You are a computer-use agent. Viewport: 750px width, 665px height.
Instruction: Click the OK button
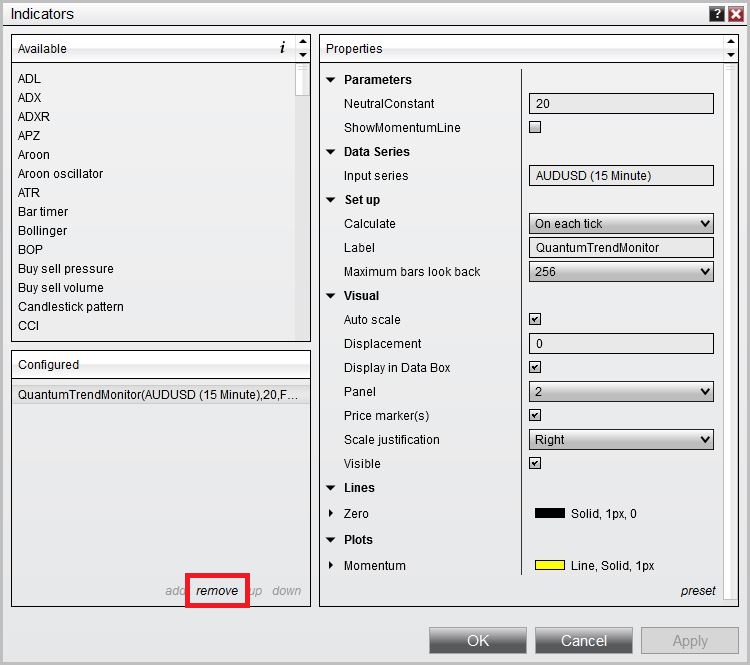coord(477,640)
